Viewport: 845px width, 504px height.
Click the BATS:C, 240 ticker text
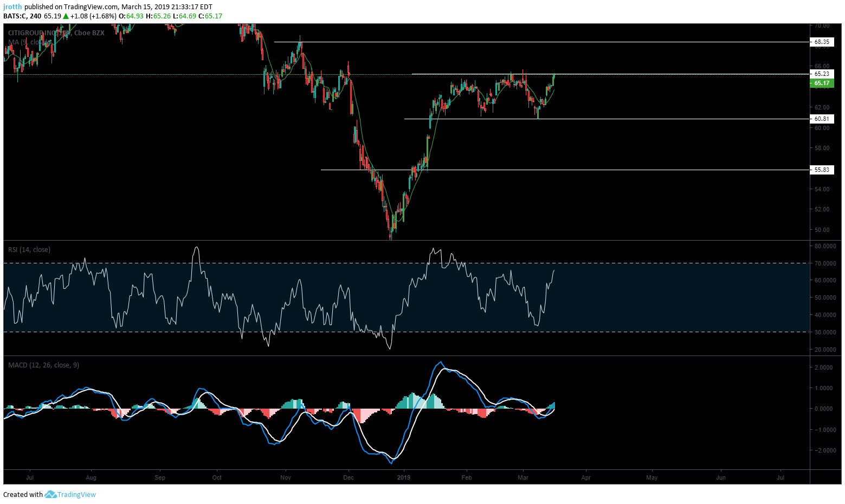click(22, 16)
